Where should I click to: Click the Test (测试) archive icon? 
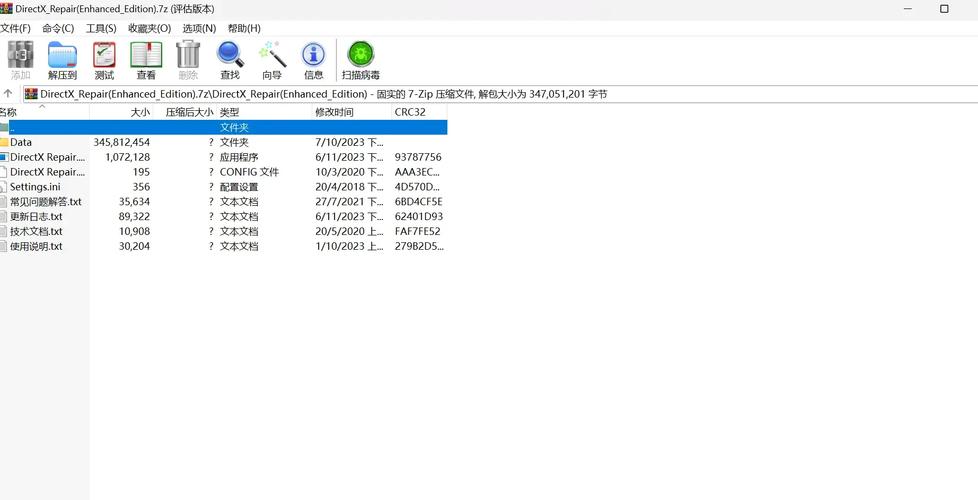[x=104, y=55]
